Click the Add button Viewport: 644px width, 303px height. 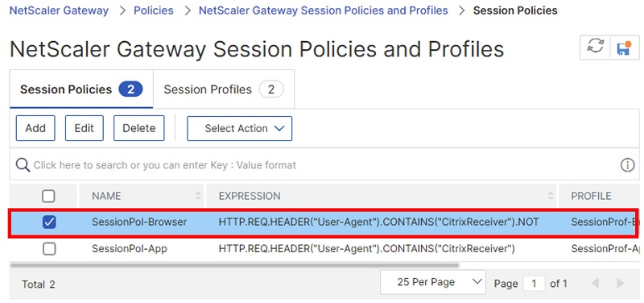(35, 128)
